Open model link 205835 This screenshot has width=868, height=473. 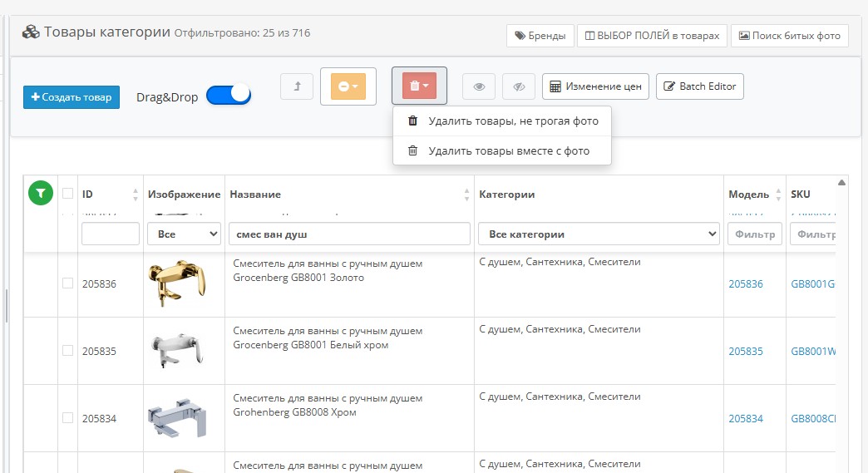click(x=746, y=351)
